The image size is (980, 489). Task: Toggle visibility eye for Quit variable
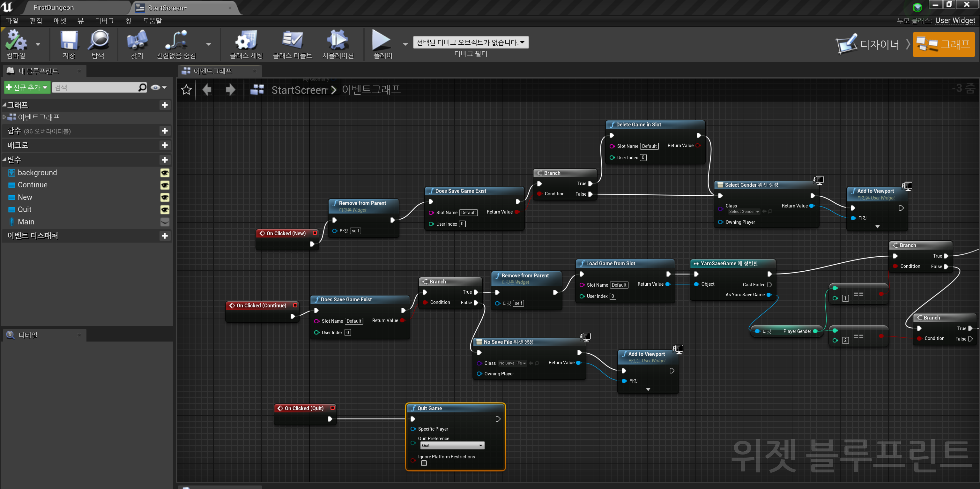[x=164, y=210]
